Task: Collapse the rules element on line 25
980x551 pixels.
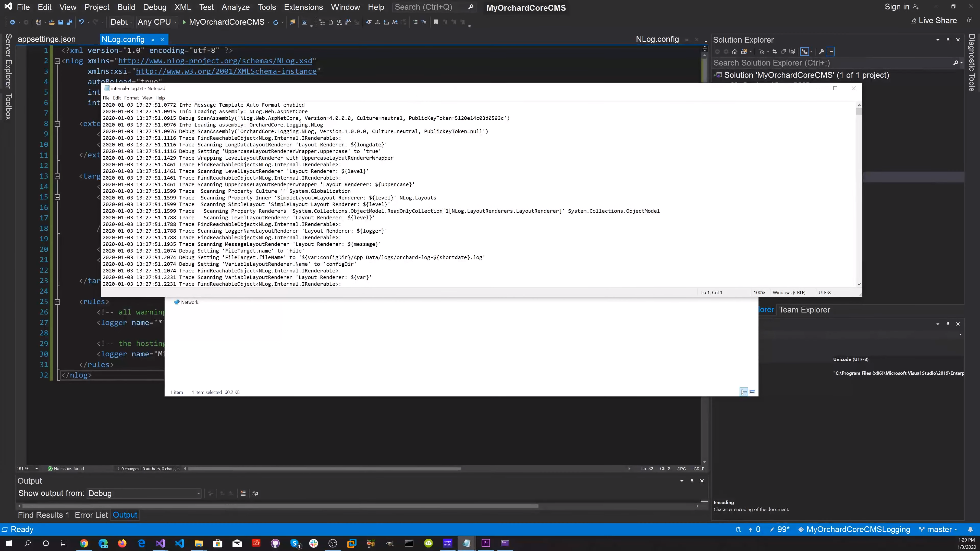Action: pyautogui.click(x=57, y=302)
